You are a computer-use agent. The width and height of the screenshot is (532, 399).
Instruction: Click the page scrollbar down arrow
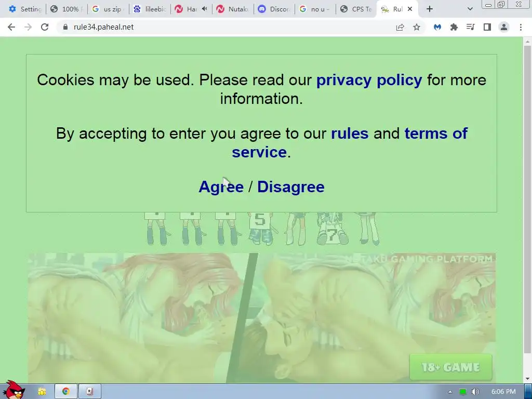pyautogui.click(x=527, y=379)
